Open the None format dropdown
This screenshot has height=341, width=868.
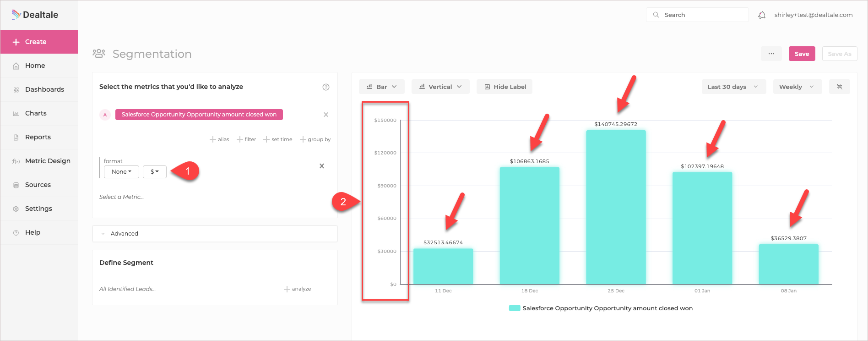pyautogui.click(x=121, y=172)
